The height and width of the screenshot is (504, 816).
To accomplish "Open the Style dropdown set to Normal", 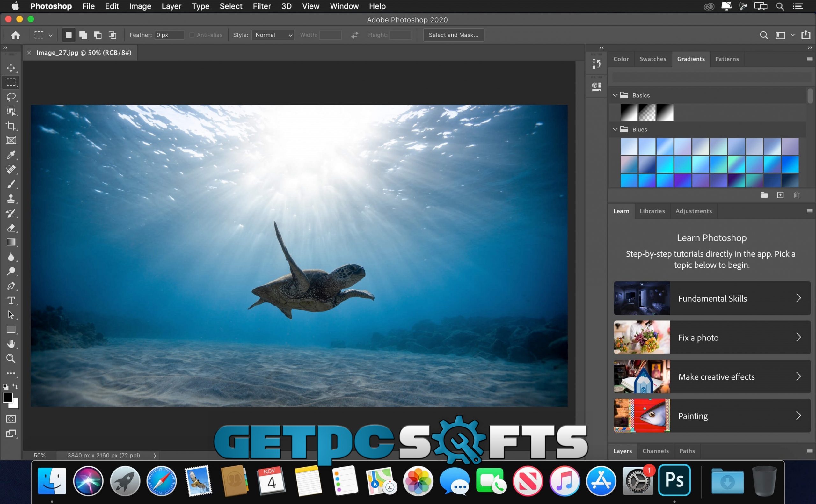I will pyautogui.click(x=273, y=35).
